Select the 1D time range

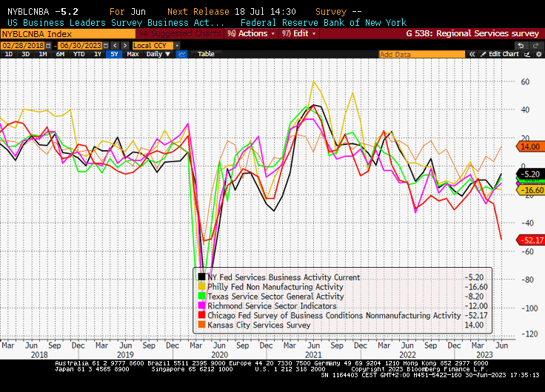8,54
